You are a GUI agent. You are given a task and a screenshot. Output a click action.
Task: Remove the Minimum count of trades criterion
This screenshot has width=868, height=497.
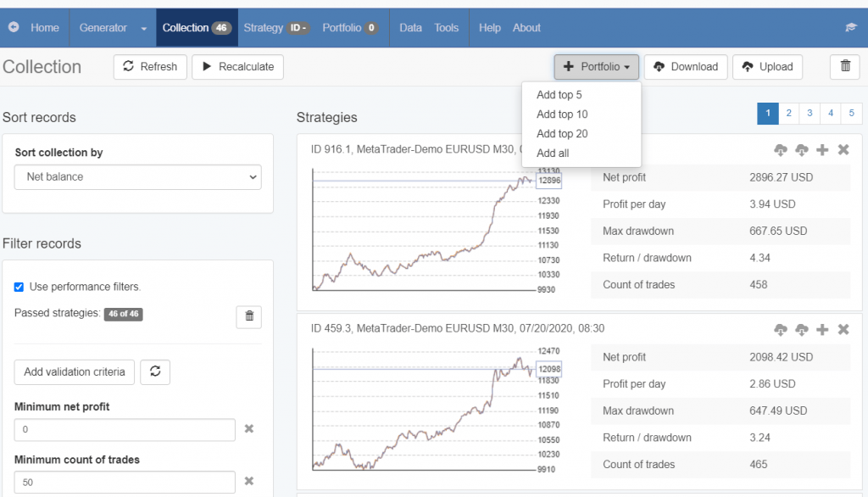(249, 482)
